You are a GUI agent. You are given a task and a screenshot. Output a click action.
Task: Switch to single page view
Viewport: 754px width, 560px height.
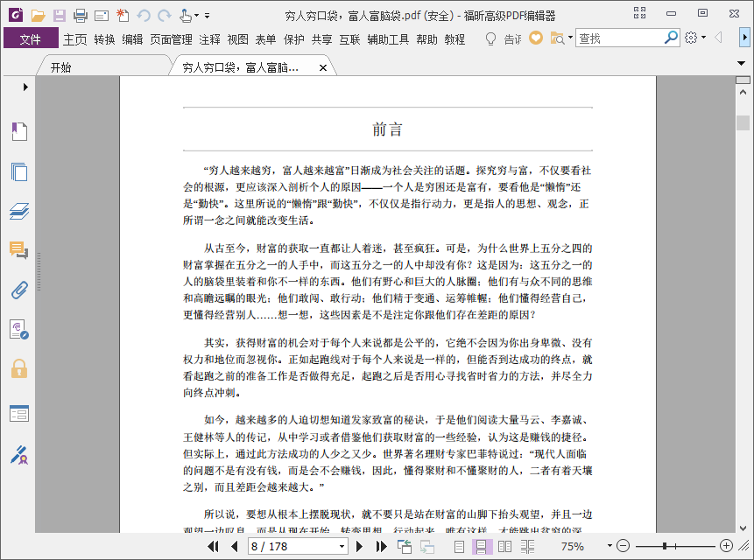(459, 547)
